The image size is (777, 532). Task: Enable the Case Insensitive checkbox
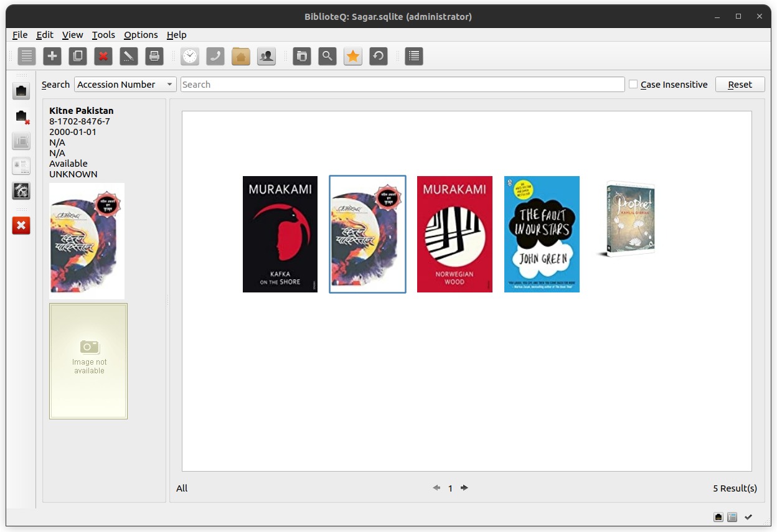point(633,85)
